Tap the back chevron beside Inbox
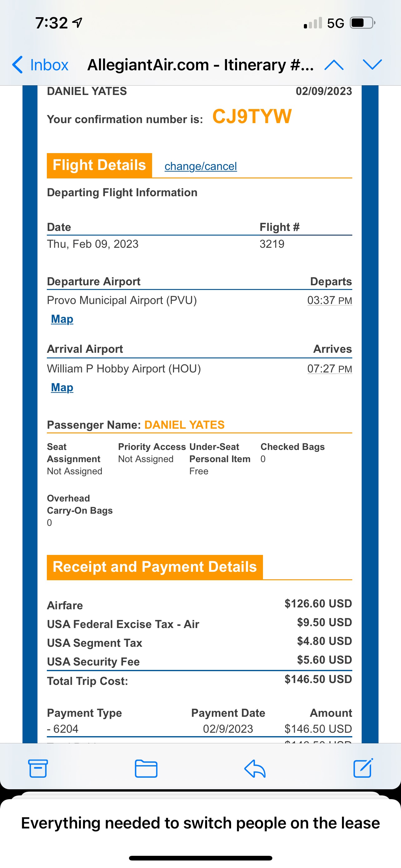Image resolution: width=401 pixels, height=868 pixels. (x=17, y=65)
